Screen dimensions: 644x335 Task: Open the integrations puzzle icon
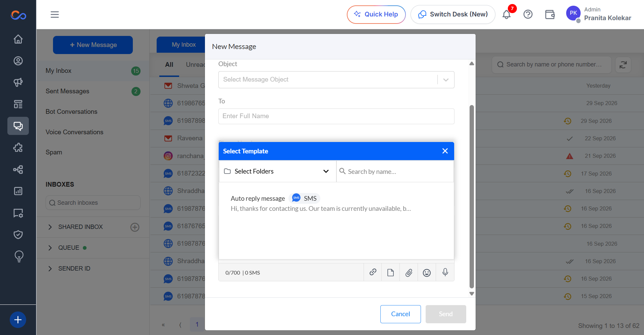[18, 148]
